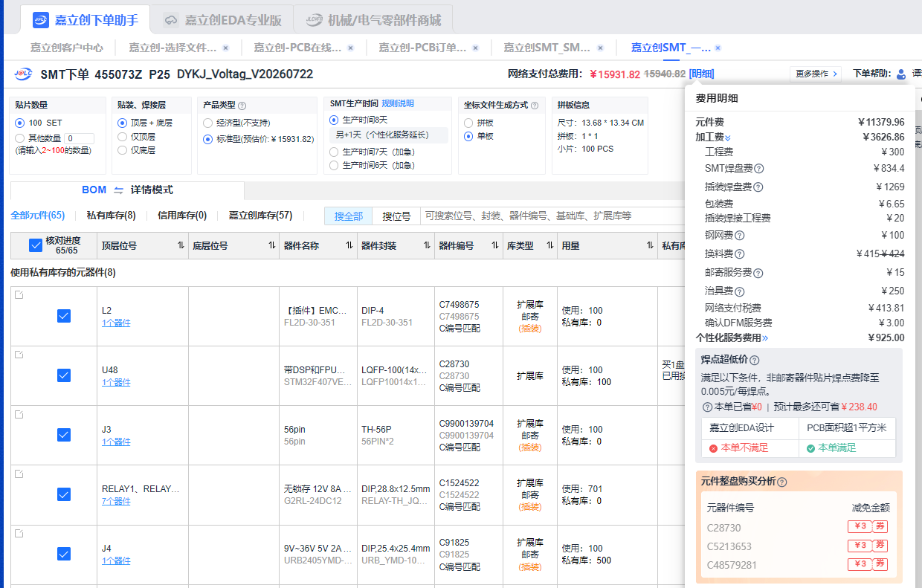Click the JLC logo beside SMT下单
Image resolution: width=922 pixels, height=588 pixels.
pyautogui.click(x=23, y=74)
